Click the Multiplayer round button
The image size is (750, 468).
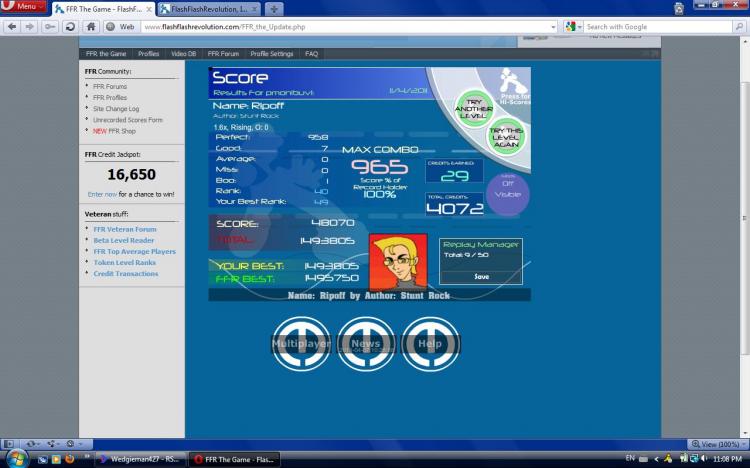click(x=301, y=344)
